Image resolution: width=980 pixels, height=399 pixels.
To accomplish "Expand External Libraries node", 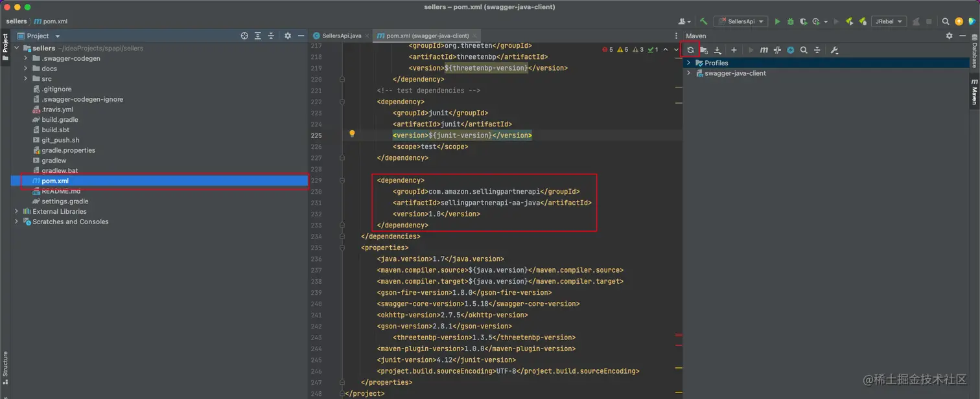I will 17,211.
